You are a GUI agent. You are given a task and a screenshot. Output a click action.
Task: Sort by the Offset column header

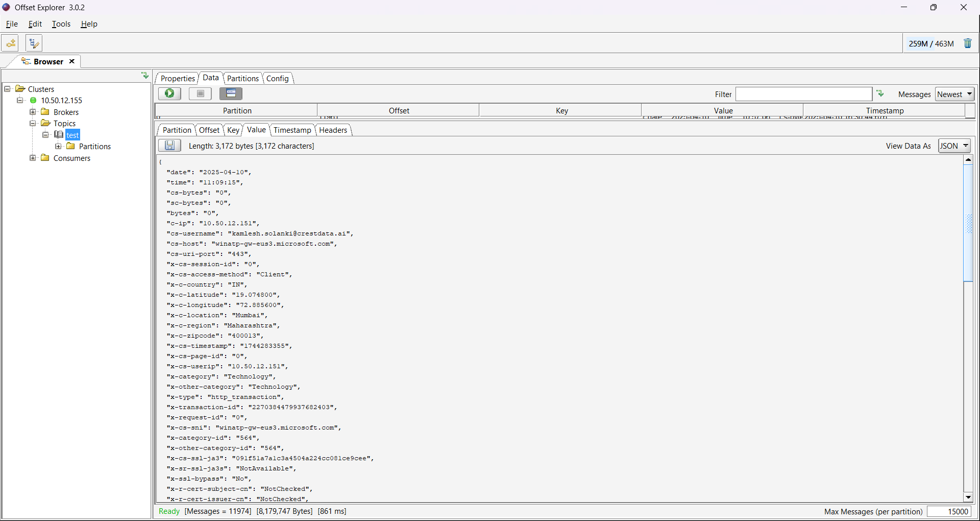coord(399,110)
